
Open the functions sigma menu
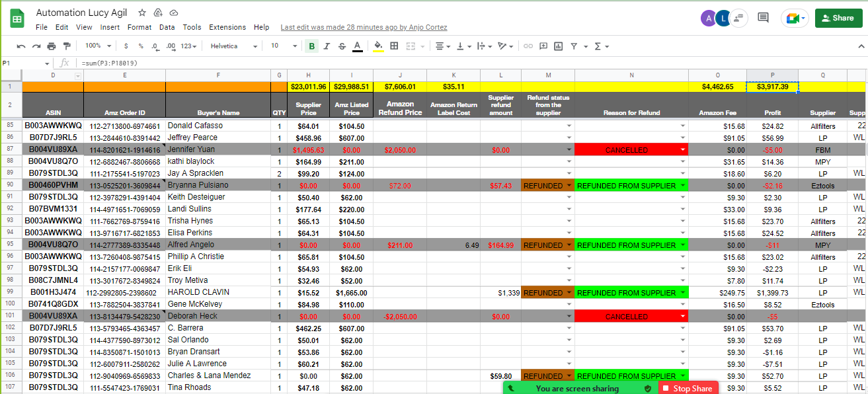pos(601,46)
